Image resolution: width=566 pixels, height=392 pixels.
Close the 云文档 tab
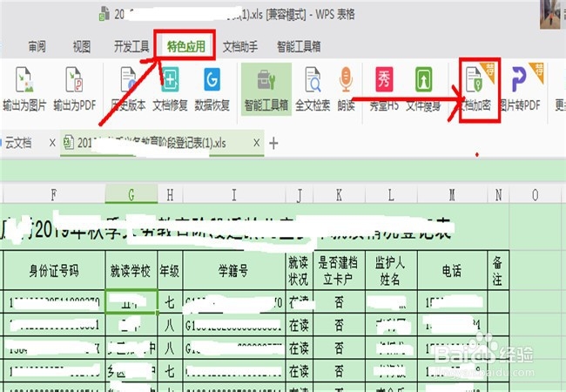[52, 143]
